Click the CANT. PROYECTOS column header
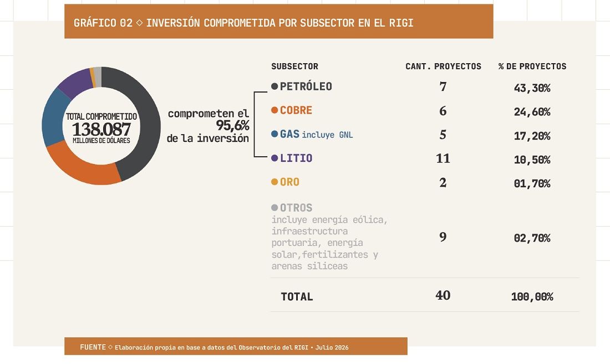 point(444,66)
